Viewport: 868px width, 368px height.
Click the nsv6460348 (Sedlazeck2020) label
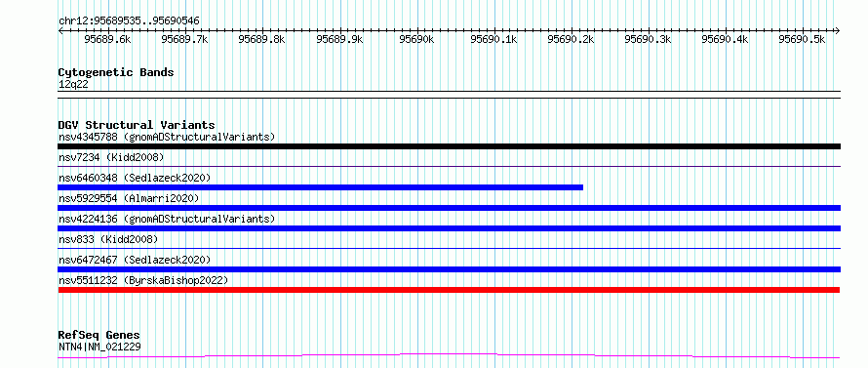pos(135,178)
